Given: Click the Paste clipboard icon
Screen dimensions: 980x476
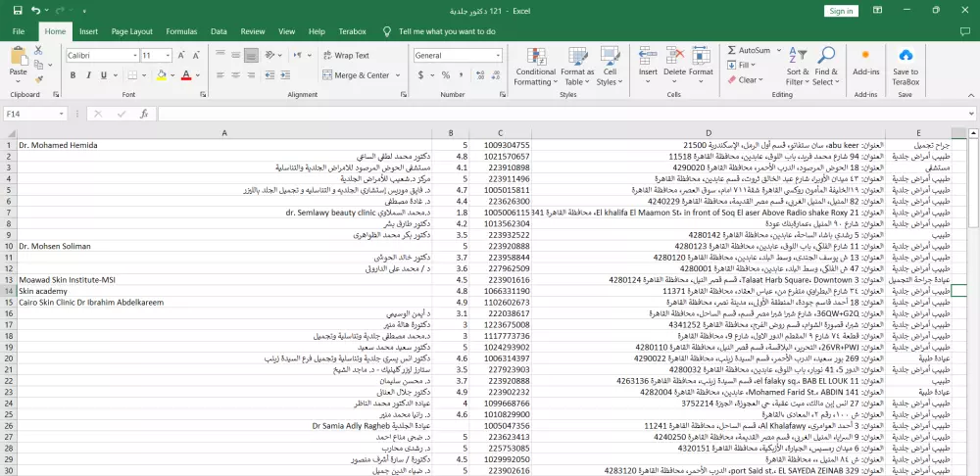Looking at the screenshot, I should [18, 57].
